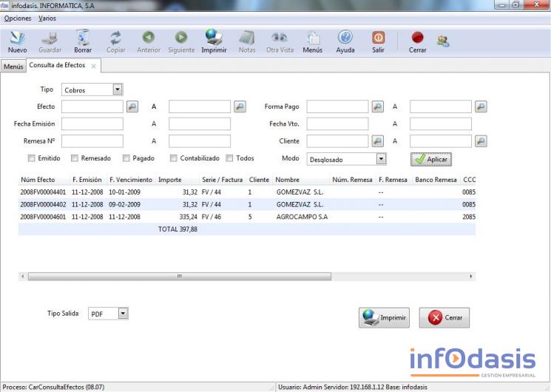Click the Borrar trash icon
Viewport: 551px width, 392px height.
[x=83, y=38]
